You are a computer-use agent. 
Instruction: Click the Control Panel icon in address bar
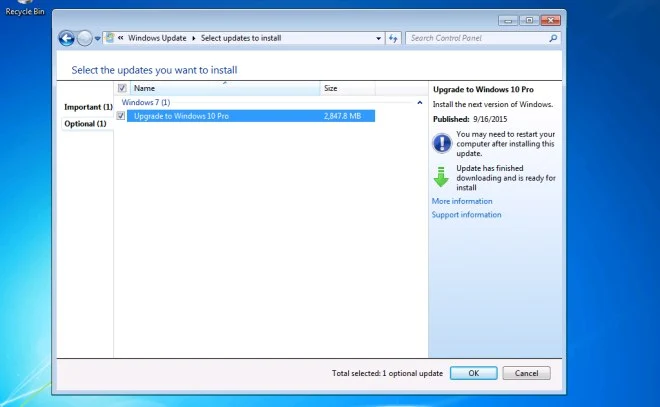[x=110, y=37]
